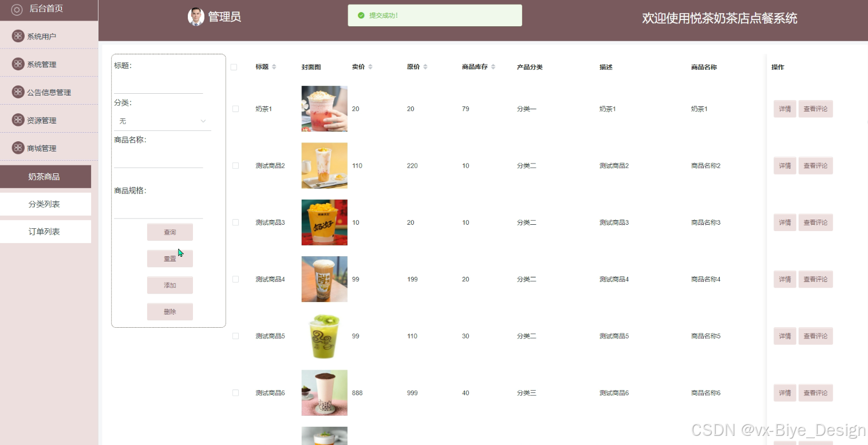Expand the 公告信息管理 menu

(x=49, y=92)
